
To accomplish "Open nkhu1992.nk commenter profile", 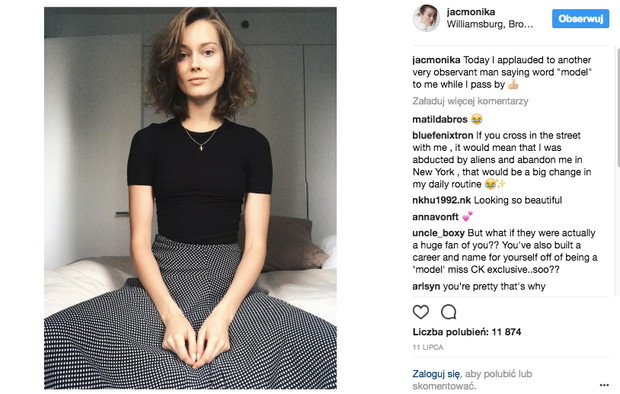I will [441, 200].
